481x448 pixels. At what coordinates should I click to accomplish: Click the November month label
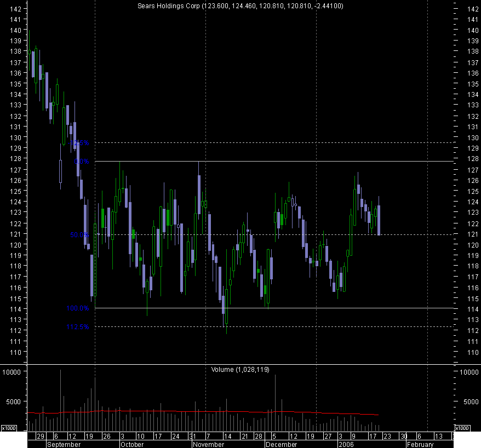208,444
